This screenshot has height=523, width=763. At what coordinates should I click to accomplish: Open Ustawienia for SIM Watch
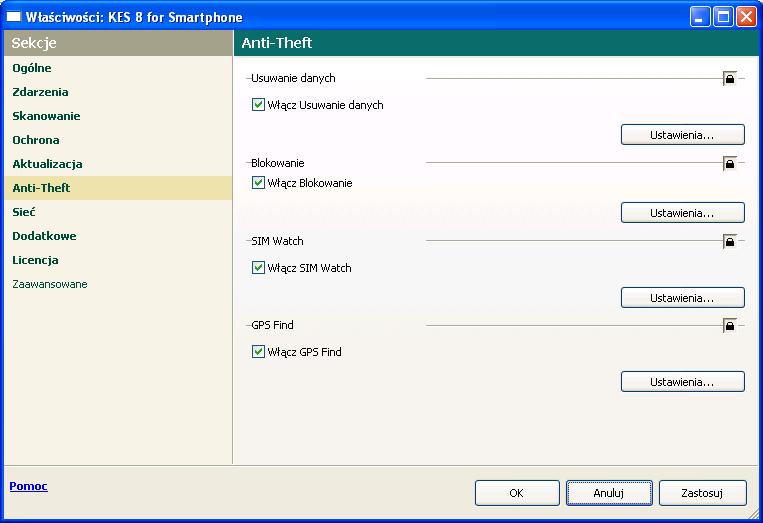point(683,298)
